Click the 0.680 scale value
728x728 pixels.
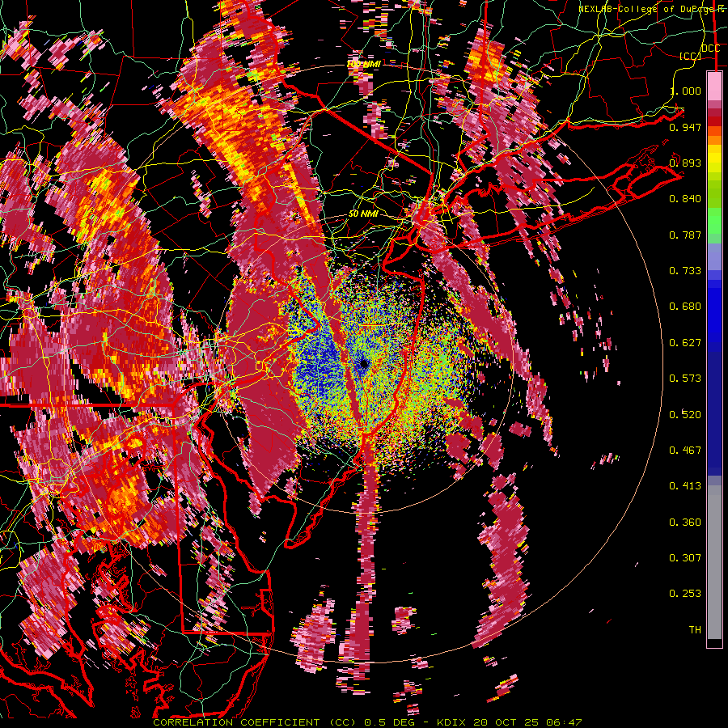tap(685, 307)
